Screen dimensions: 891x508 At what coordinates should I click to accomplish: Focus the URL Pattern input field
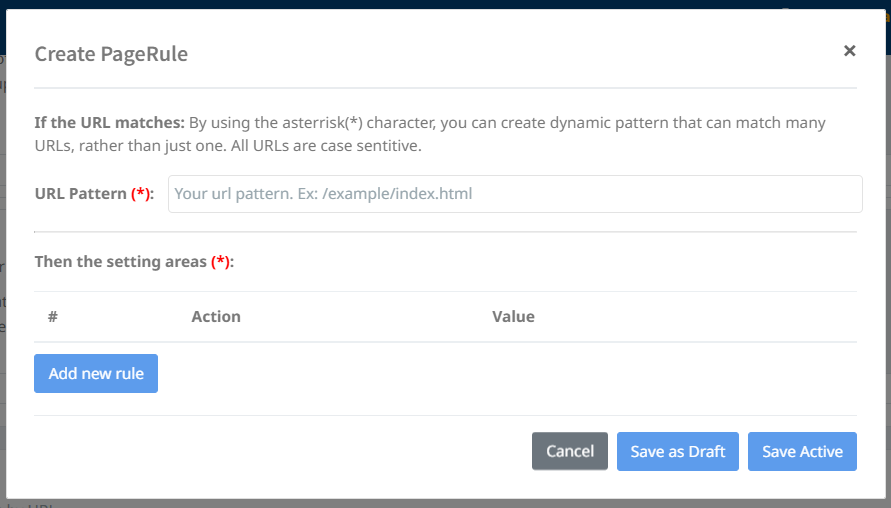(515, 194)
